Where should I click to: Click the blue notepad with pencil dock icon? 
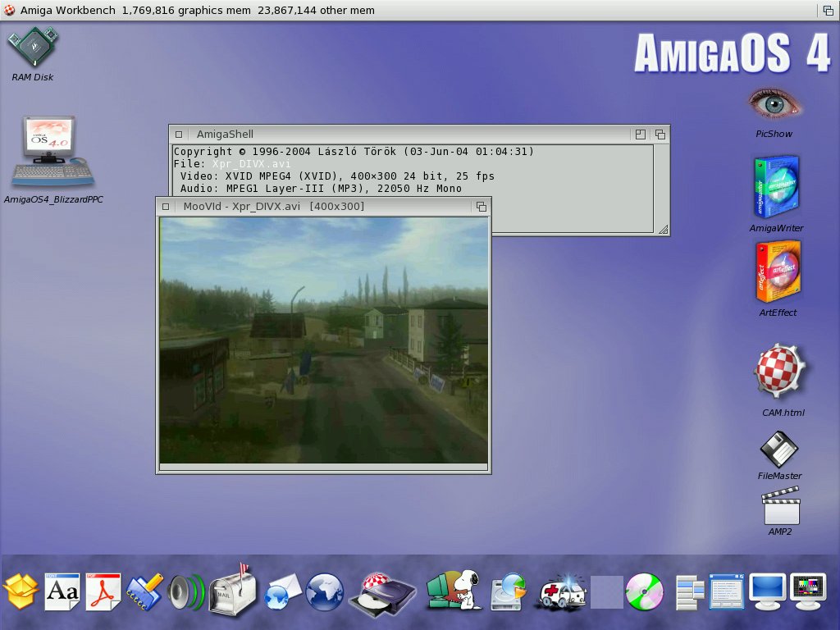(x=144, y=591)
